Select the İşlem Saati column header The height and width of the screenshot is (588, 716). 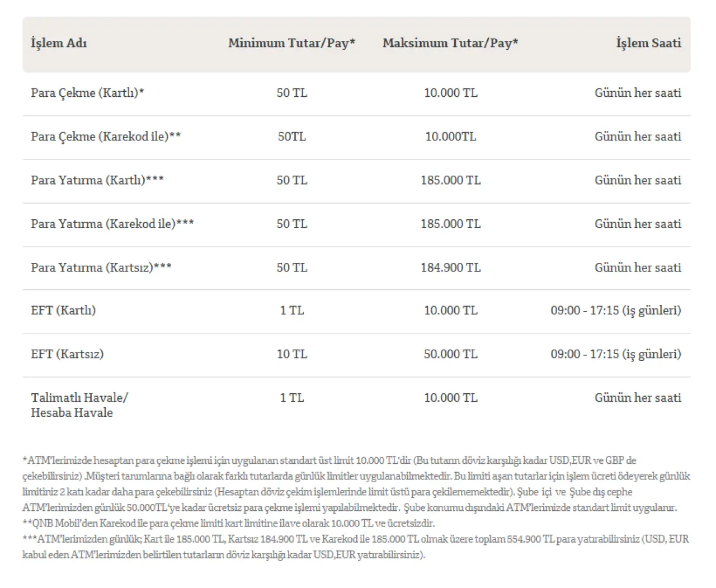tap(649, 43)
